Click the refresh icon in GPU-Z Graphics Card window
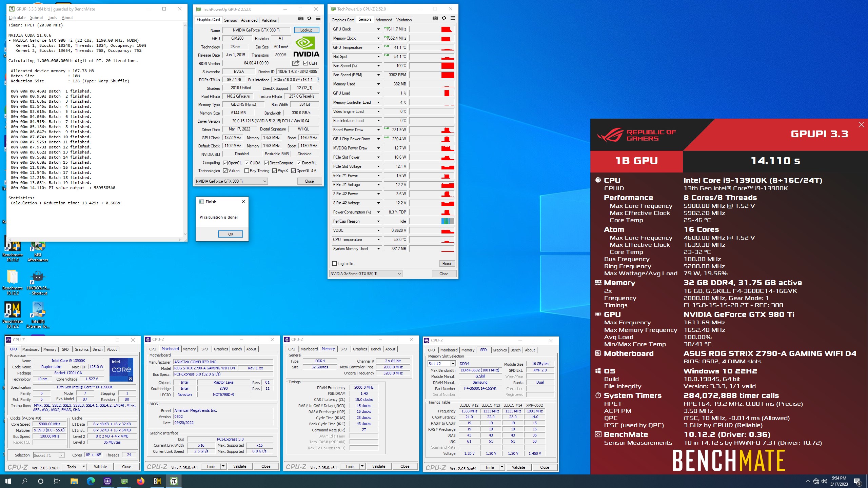Image resolution: width=868 pixels, height=488 pixels. tap(309, 18)
